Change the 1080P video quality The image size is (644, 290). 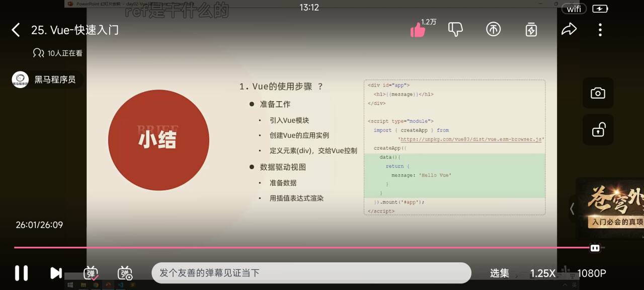591,273
